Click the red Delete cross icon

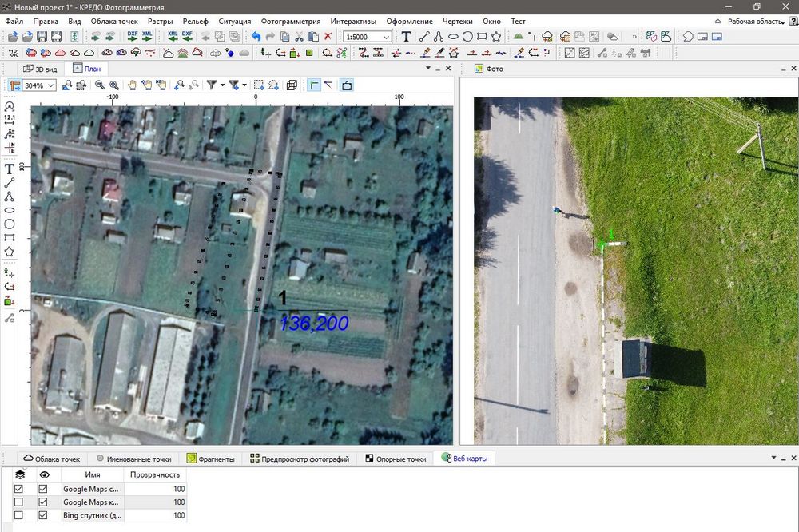(x=328, y=37)
